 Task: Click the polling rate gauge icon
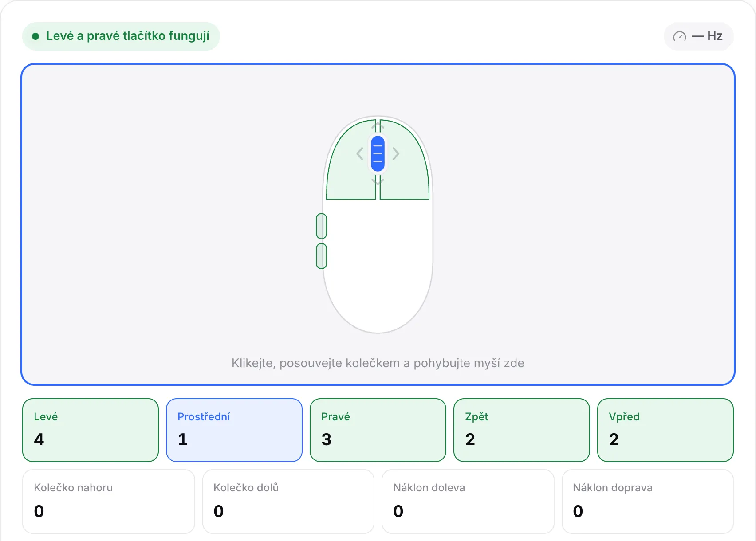pos(680,36)
